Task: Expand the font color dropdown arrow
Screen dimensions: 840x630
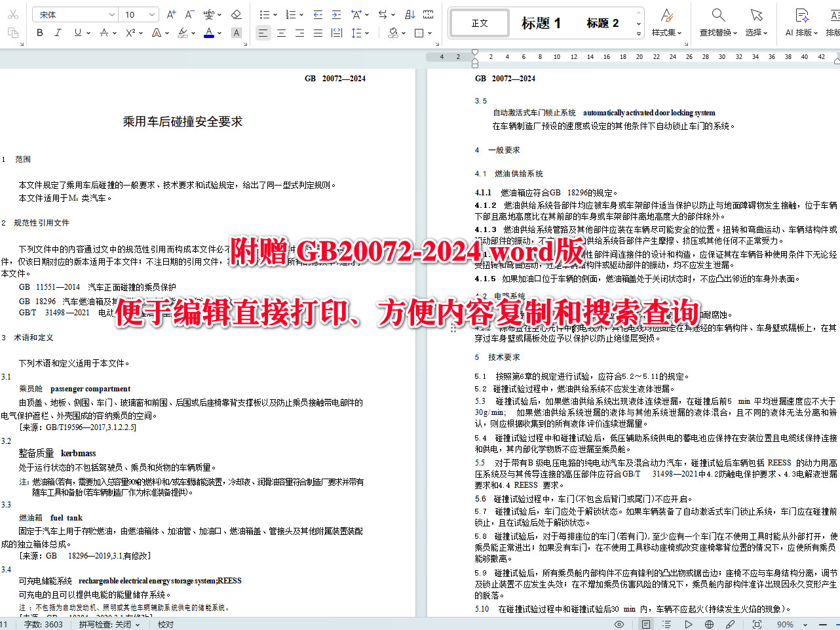Action: click(x=219, y=33)
